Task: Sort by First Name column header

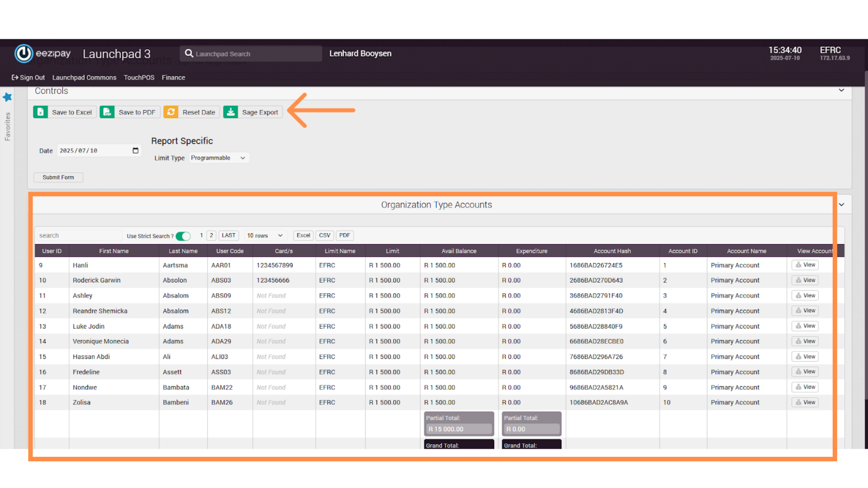Action: (114, 251)
